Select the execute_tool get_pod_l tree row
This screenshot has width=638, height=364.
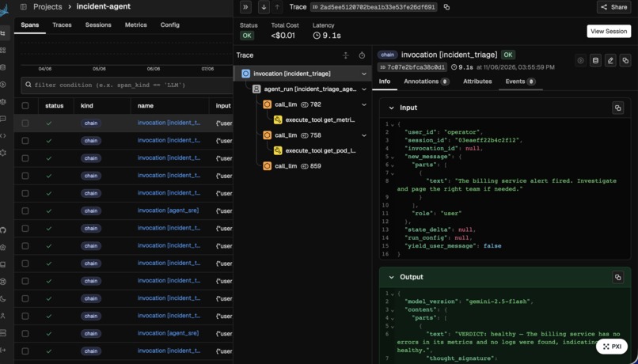[302, 150]
